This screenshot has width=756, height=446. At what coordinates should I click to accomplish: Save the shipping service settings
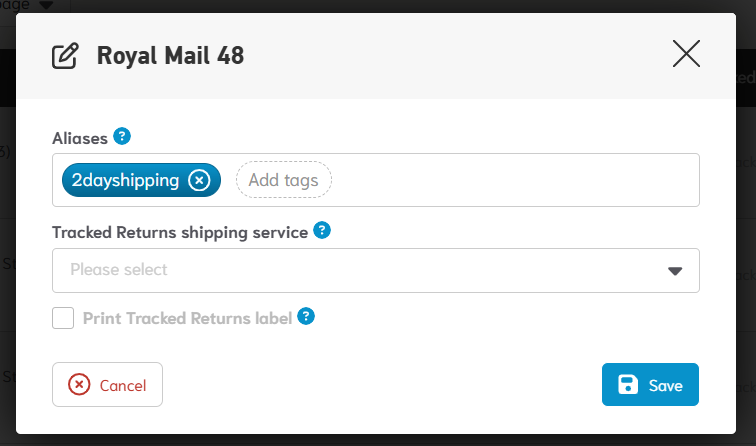(x=650, y=385)
